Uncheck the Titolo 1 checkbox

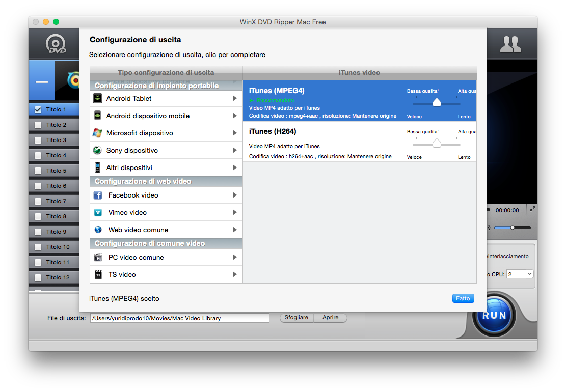coord(38,109)
